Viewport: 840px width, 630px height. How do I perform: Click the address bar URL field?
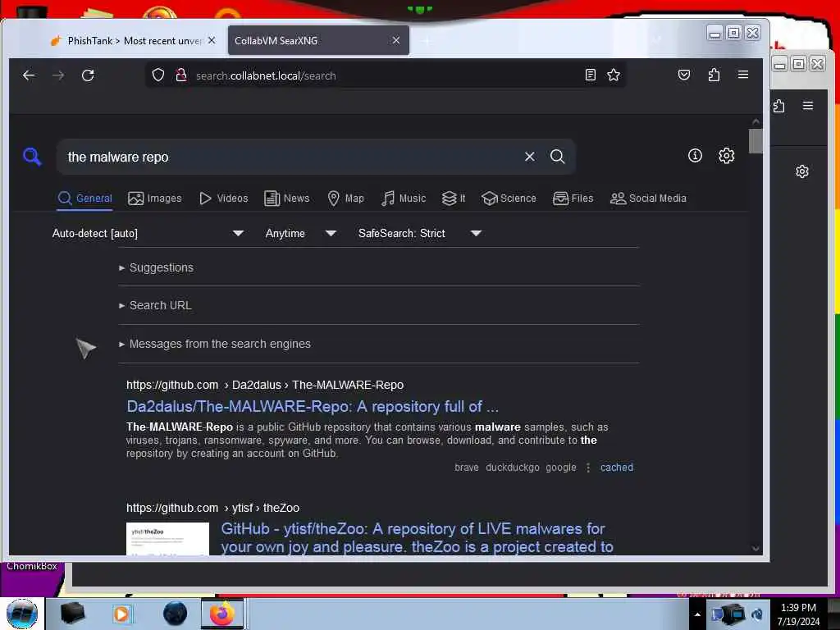[x=386, y=75]
